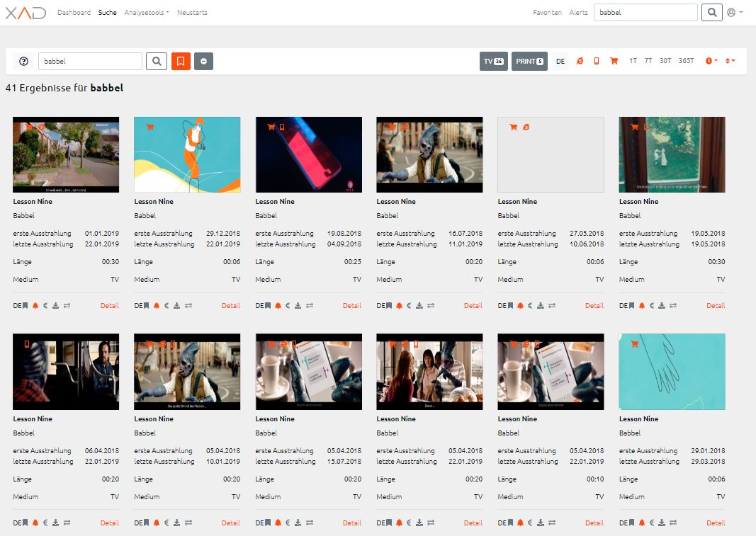The image size is (756, 536).
Task: Filter by the mobile phone icon in filter bar
Action: pos(597,61)
